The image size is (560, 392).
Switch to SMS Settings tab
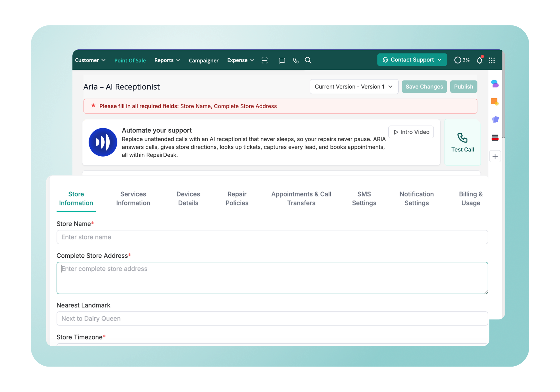pyautogui.click(x=364, y=198)
